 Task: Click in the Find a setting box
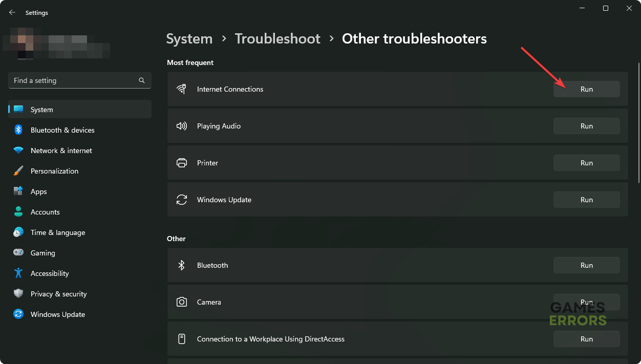point(72,80)
